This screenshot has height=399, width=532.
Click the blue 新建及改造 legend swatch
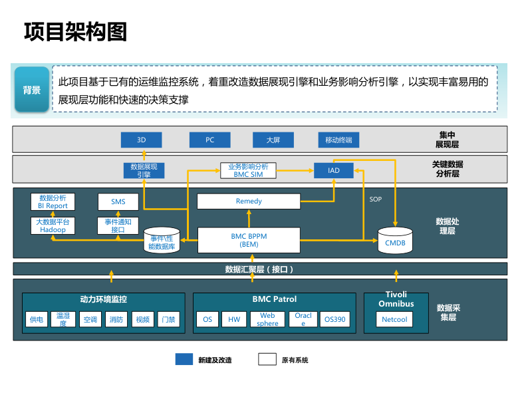click(x=184, y=359)
